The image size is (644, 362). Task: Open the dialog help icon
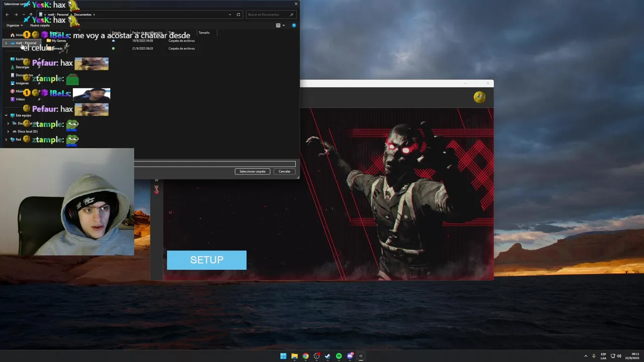click(x=294, y=25)
